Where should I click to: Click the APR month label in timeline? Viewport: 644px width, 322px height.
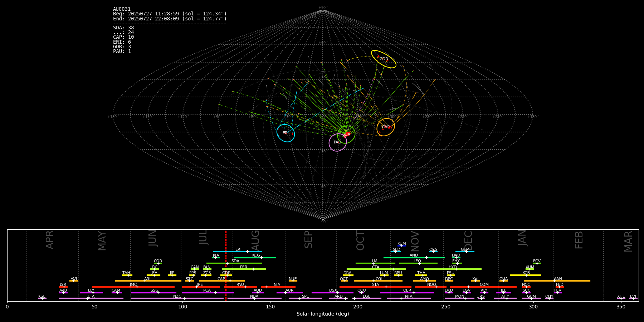[50, 240]
